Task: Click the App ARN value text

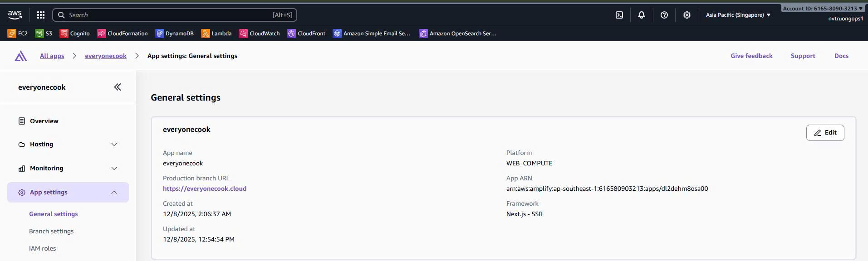Action: (x=607, y=188)
